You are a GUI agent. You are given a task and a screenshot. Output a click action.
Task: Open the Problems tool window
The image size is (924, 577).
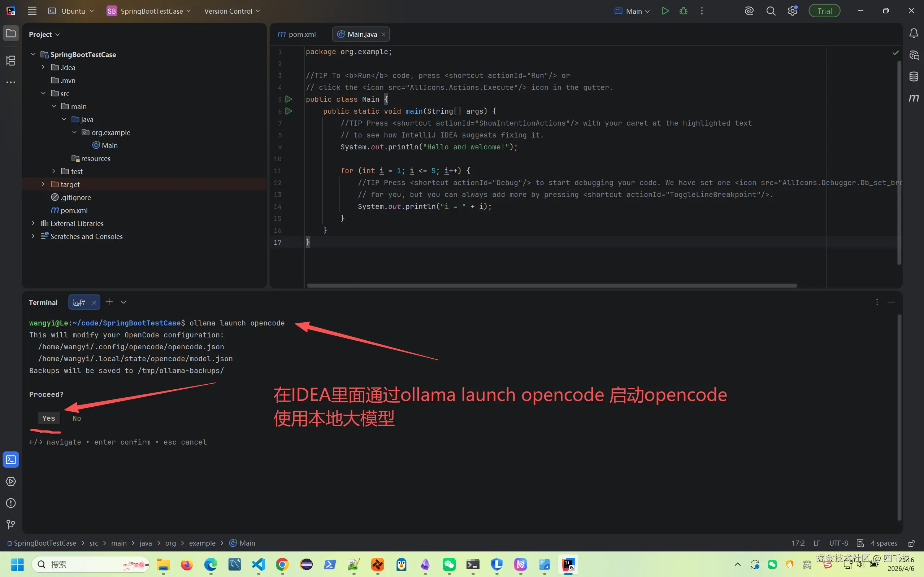point(11,503)
